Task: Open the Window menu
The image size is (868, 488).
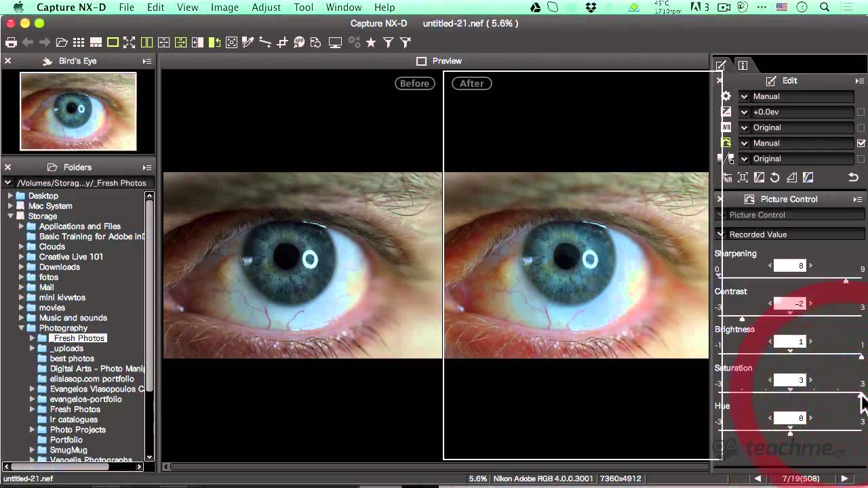Action: coord(344,7)
